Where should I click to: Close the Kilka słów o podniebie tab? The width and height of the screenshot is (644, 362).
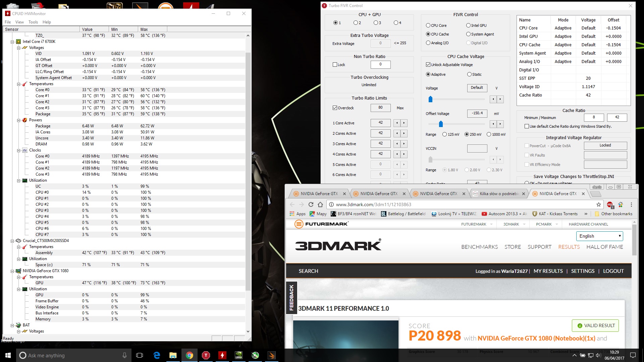click(524, 194)
